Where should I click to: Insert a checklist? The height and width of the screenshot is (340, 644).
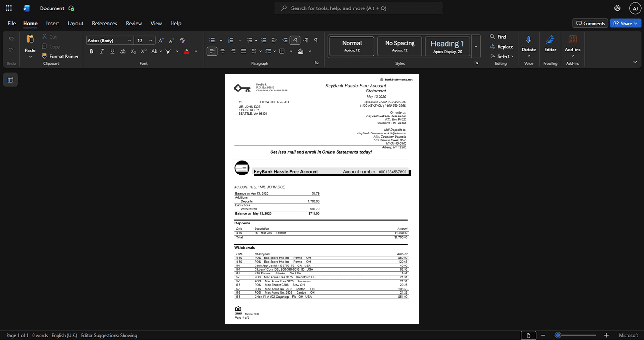[264, 41]
